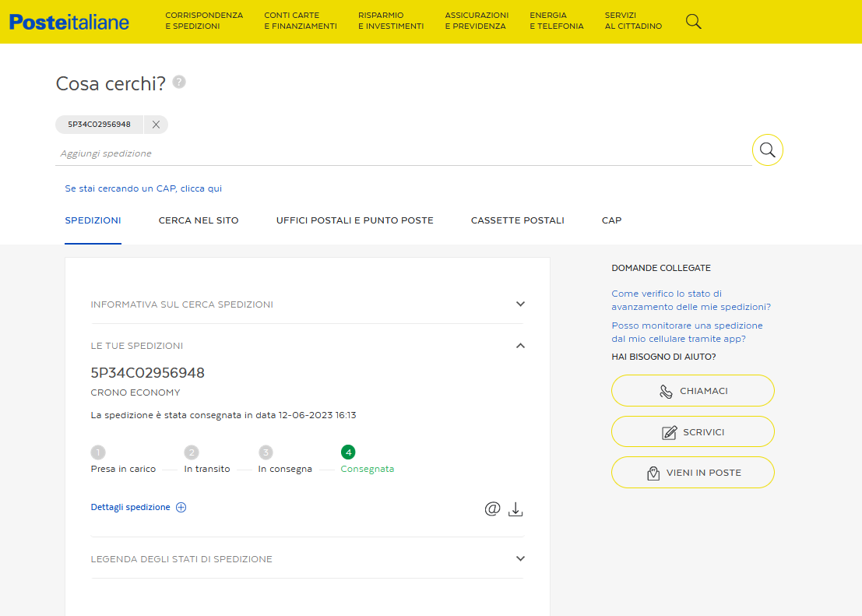Expand Informativa sul cerca spedizioni section
This screenshot has width=862, height=616.
(x=520, y=304)
